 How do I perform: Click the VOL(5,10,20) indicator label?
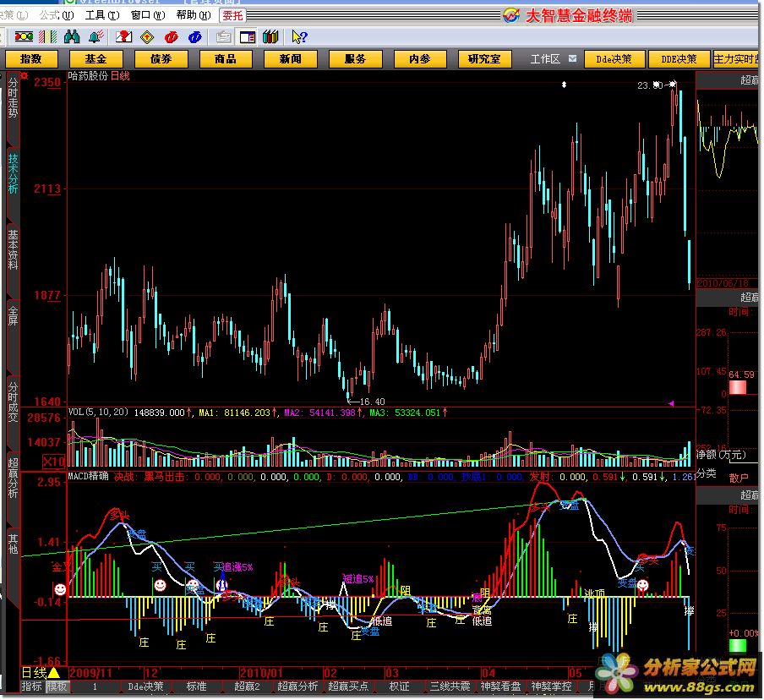[x=98, y=413]
